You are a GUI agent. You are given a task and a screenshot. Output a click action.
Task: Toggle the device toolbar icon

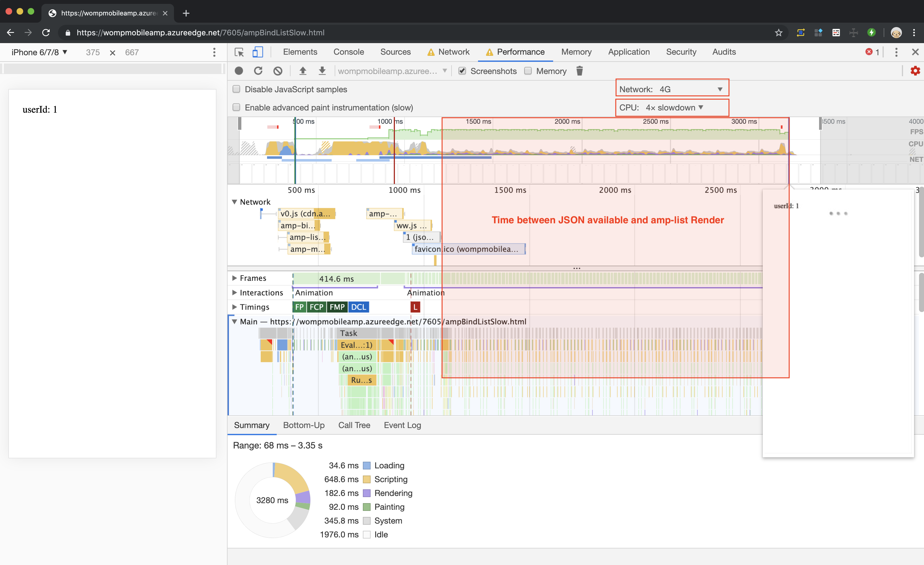[258, 52]
